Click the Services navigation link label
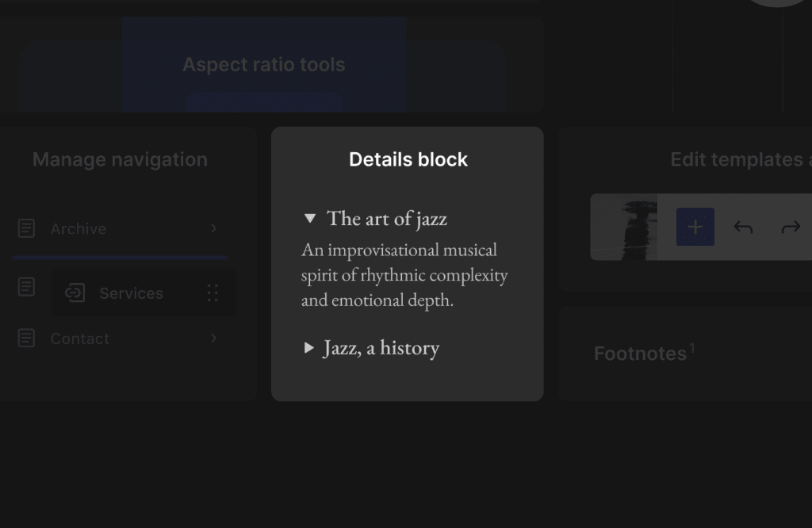 (131, 293)
